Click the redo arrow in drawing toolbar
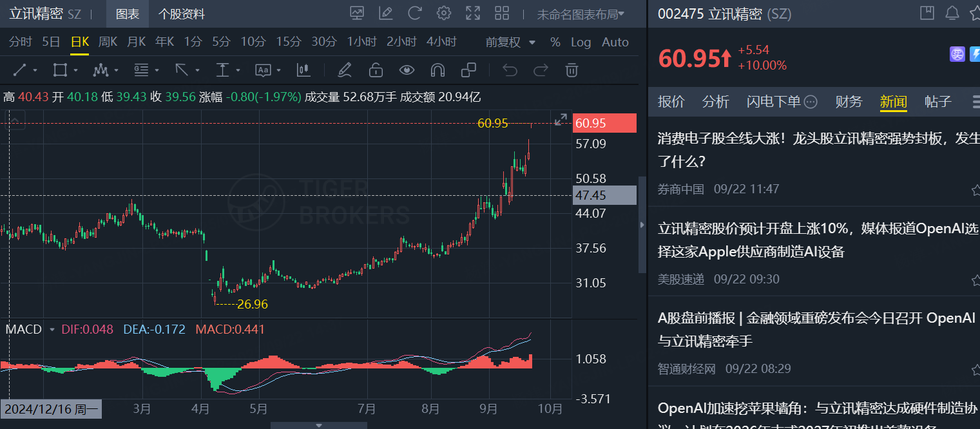This screenshot has width=980, height=429. click(541, 70)
